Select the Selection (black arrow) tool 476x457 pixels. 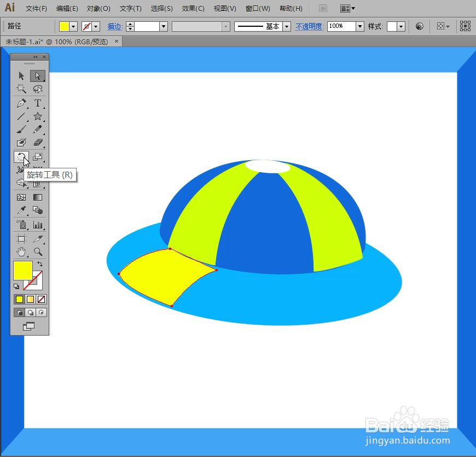pos(21,75)
